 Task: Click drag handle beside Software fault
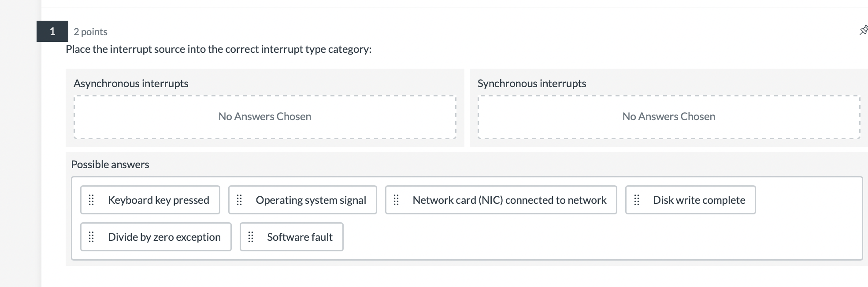pos(251,237)
